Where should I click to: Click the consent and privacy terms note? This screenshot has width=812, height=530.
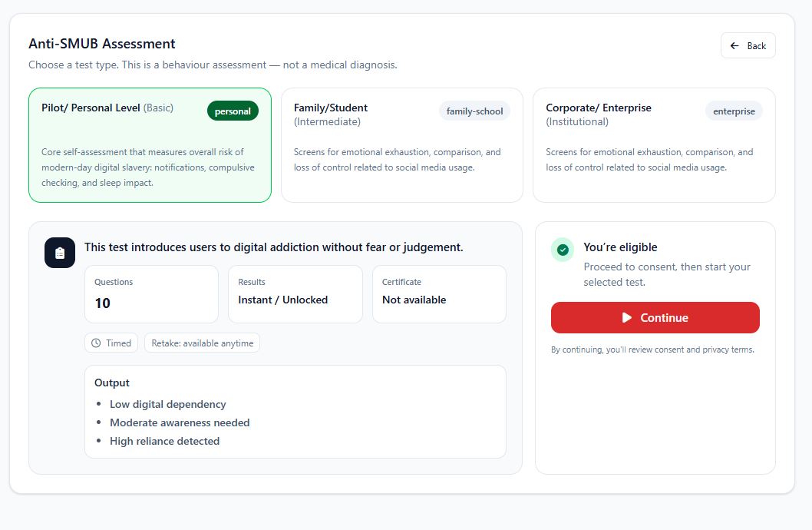652,349
